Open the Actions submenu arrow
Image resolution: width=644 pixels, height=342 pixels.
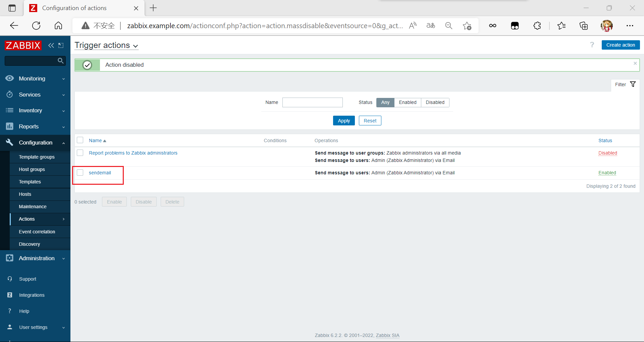(63, 219)
